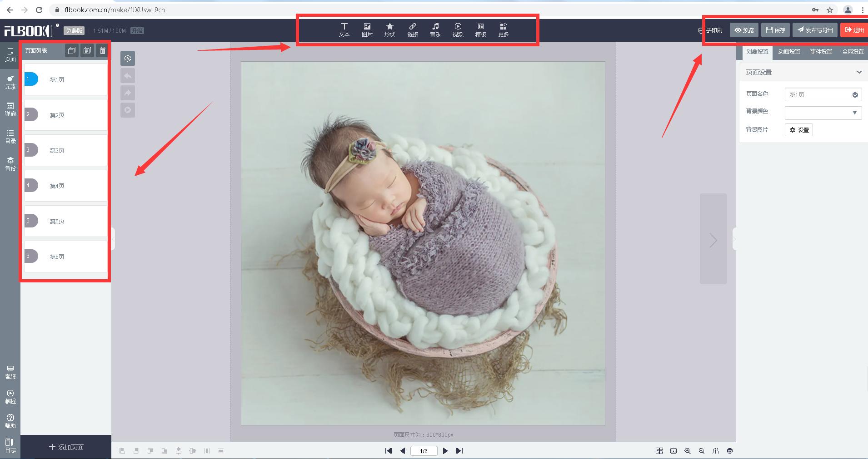Open the 模板 template library

480,30
